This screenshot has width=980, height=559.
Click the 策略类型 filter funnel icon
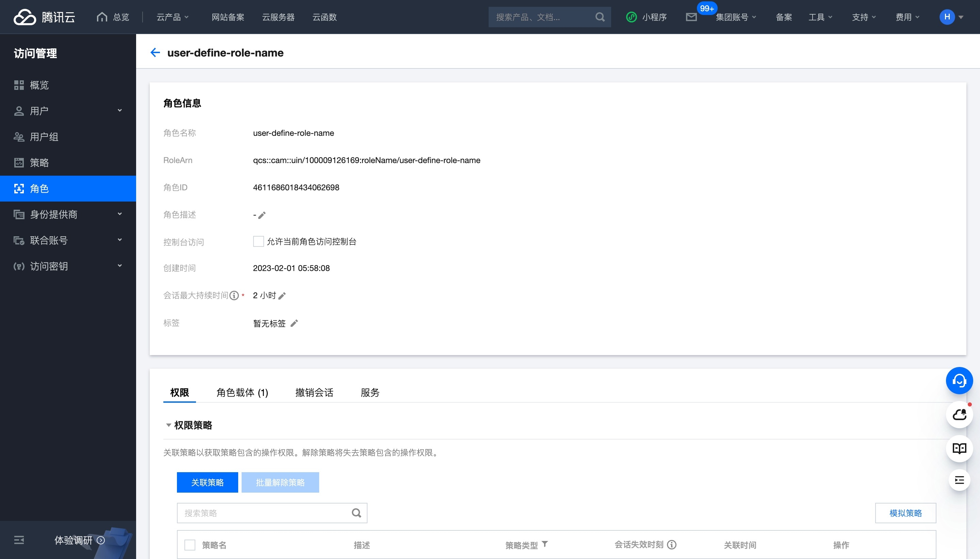point(544,544)
